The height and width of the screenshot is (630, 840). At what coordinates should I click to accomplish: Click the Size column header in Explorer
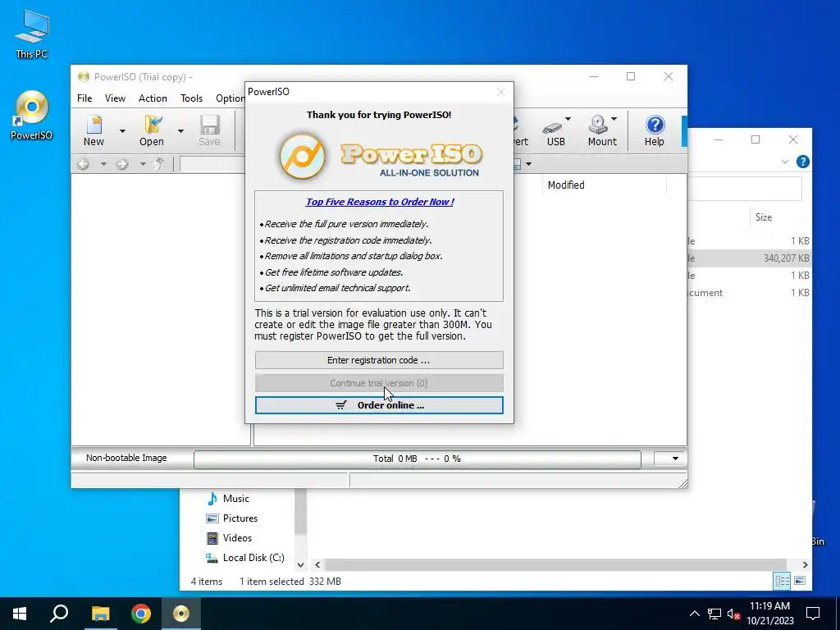764,217
